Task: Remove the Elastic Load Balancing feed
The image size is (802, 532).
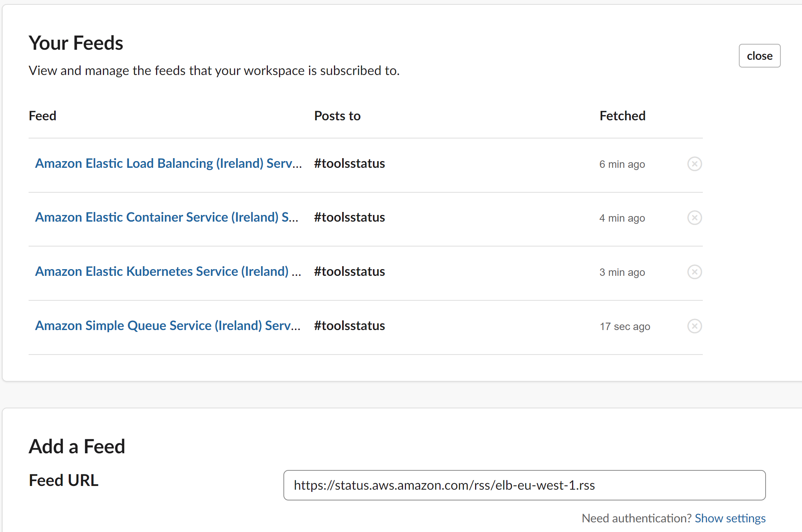Action: 694,164
